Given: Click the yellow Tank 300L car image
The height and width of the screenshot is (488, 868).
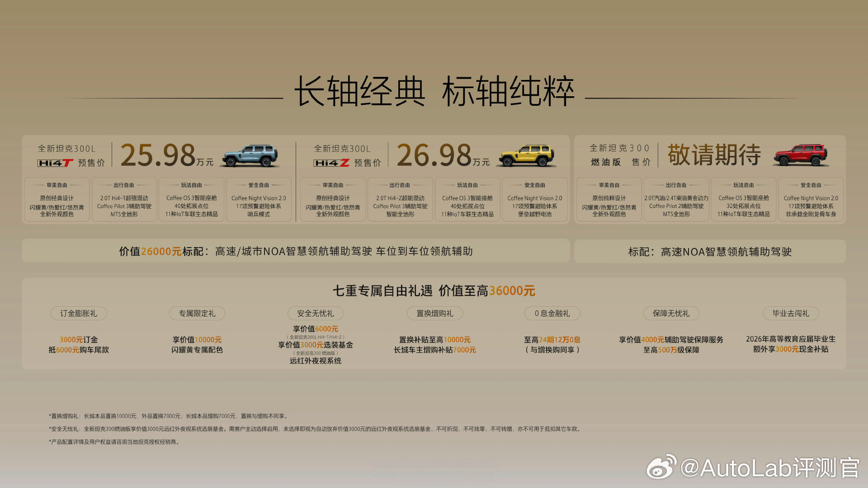Looking at the screenshot, I should pos(527,155).
